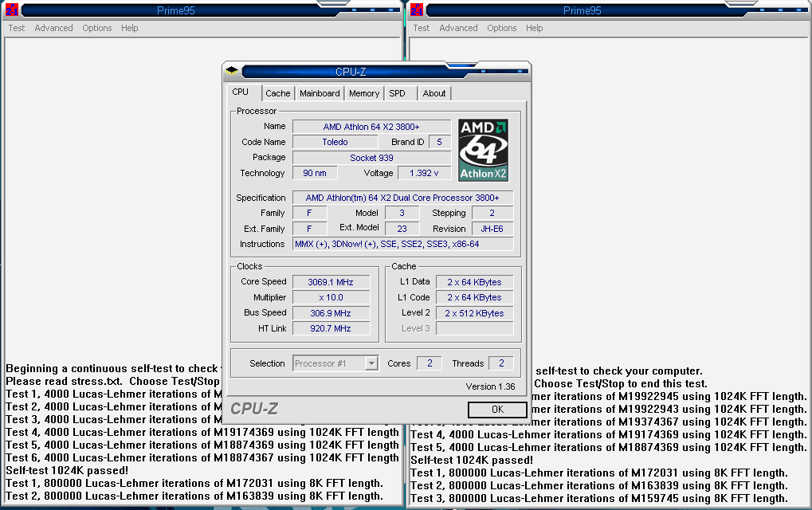The width and height of the screenshot is (812, 510).
Task: Click the Level 2 value 2 x 512 KBytes
Action: pyautogui.click(x=474, y=313)
